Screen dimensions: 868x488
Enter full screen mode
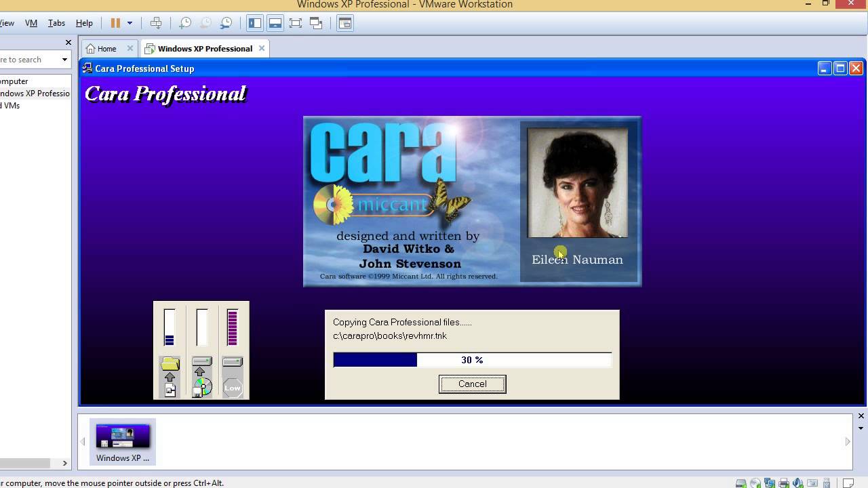[296, 23]
